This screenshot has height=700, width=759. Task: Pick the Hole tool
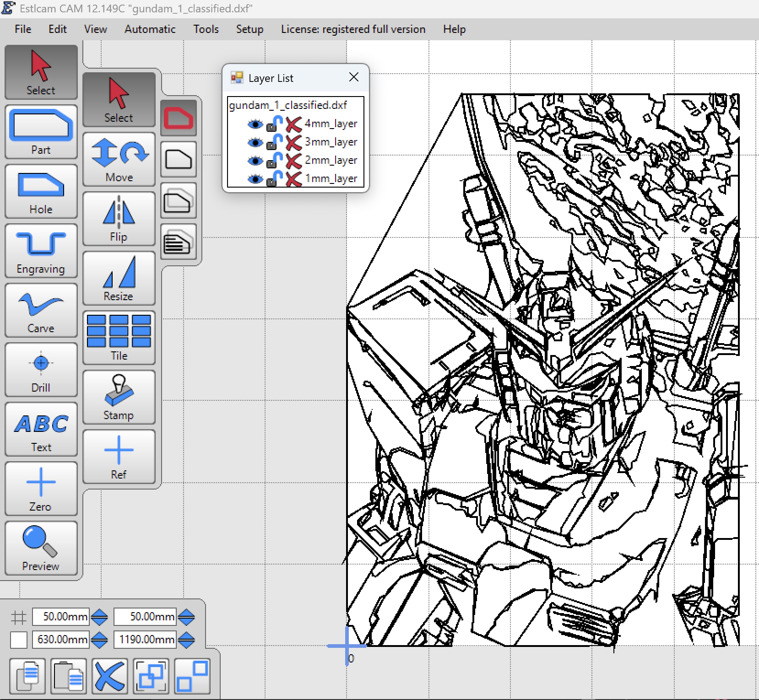[41, 191]
